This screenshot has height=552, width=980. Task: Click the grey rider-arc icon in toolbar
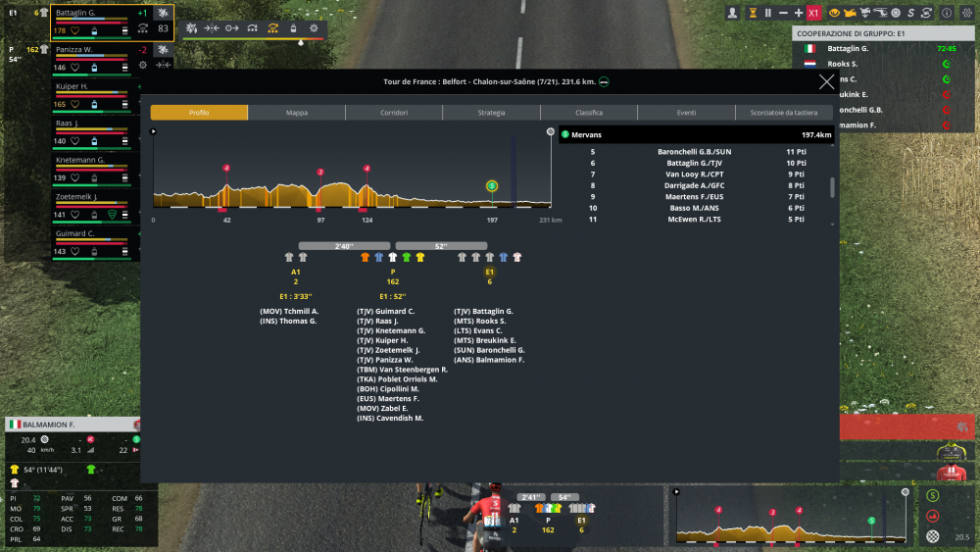pyautogui.click(x=253, y=28)
